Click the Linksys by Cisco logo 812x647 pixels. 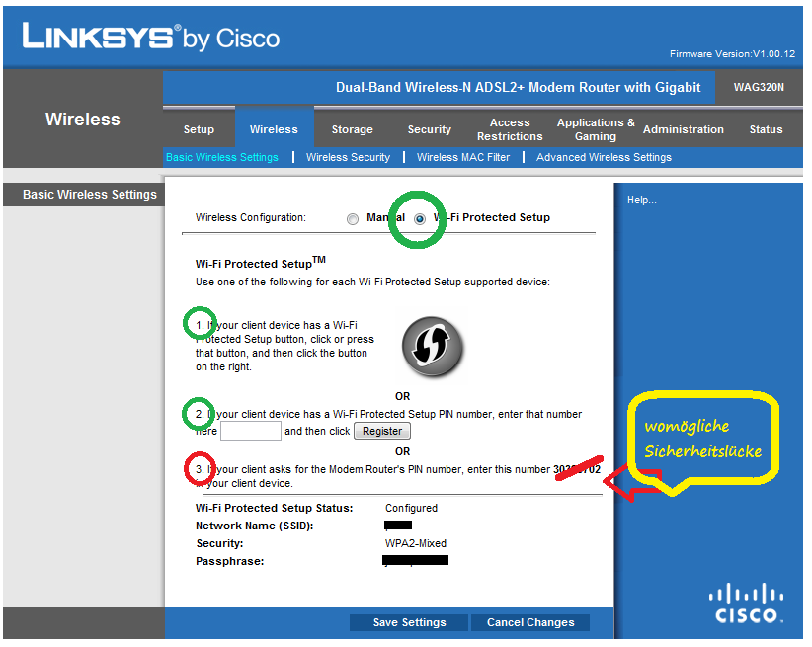pos(151,37)
